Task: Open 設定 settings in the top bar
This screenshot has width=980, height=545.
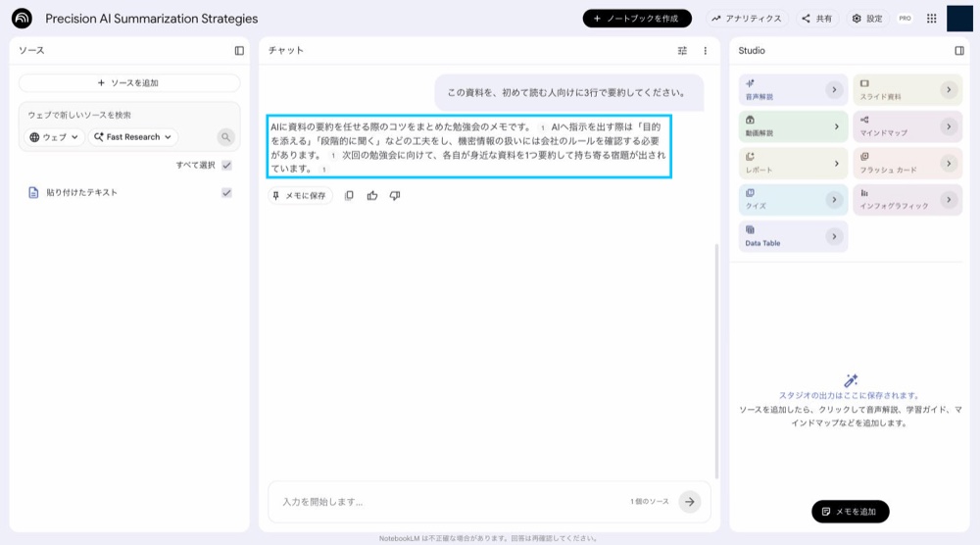Action: [x=867, y=18]
